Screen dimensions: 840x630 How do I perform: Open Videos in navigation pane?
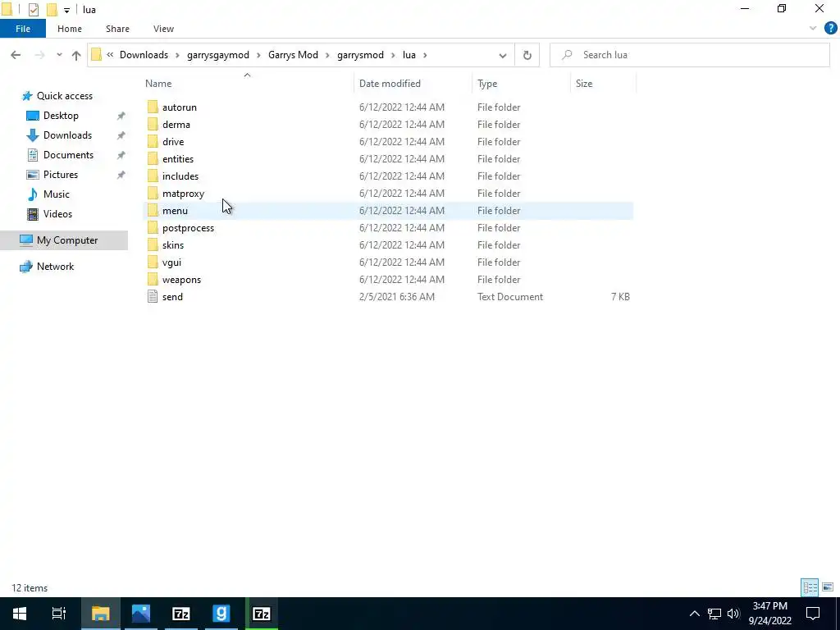(x=57, y=214)
